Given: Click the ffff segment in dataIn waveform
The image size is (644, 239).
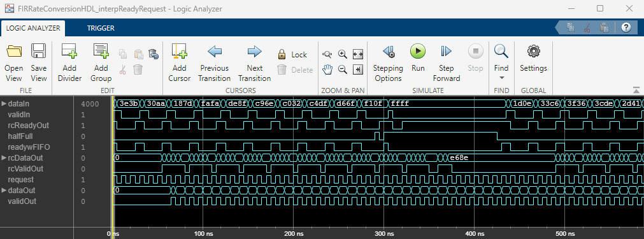Looking at the screenshot, I should [x=448, y=103].
